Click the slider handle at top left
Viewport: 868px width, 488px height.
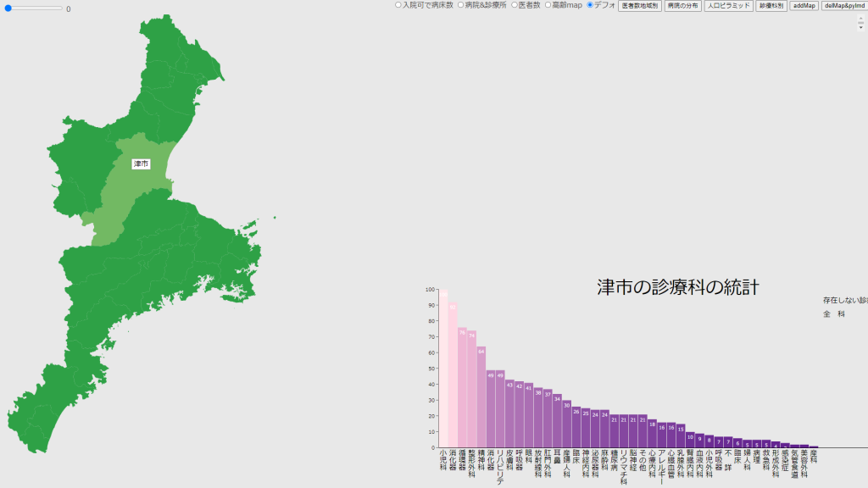[9, 8]
